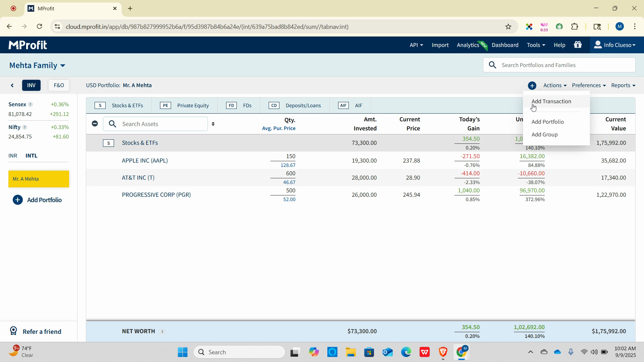Switch to F&O mode toggle

coord(59,85)
